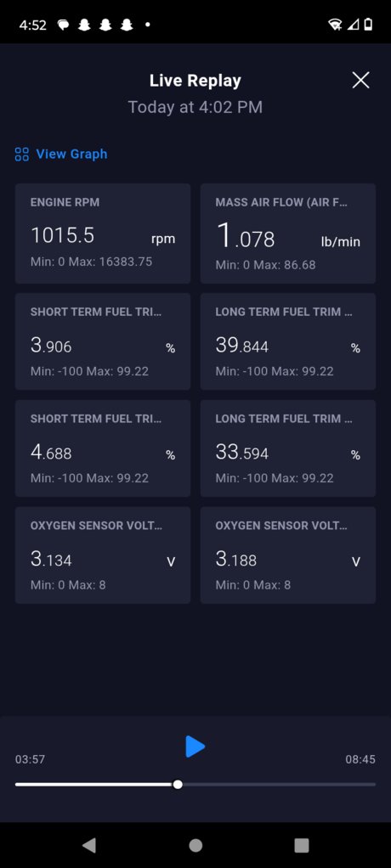Tap the Android home circle button
391x868 pixels.
coord(195,845)
